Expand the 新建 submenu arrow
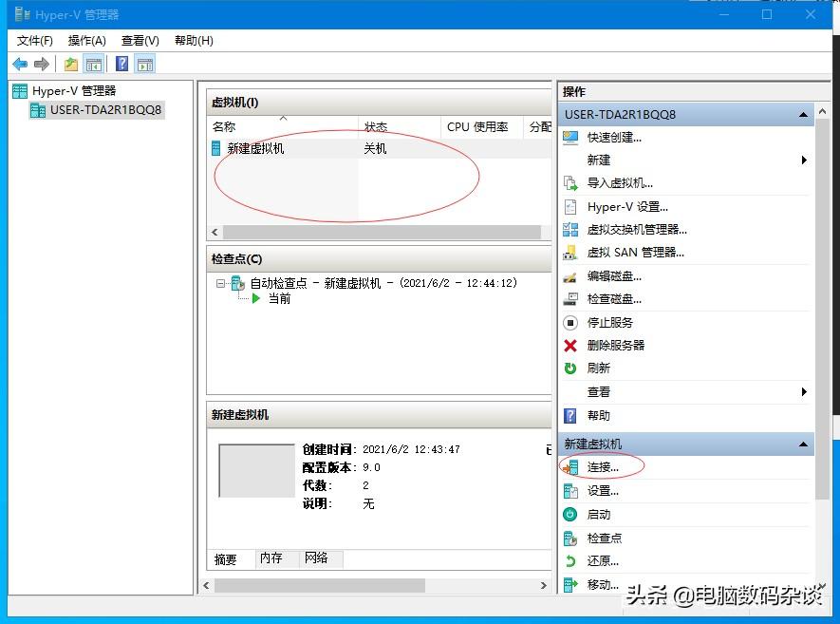 tap(803, 160)
